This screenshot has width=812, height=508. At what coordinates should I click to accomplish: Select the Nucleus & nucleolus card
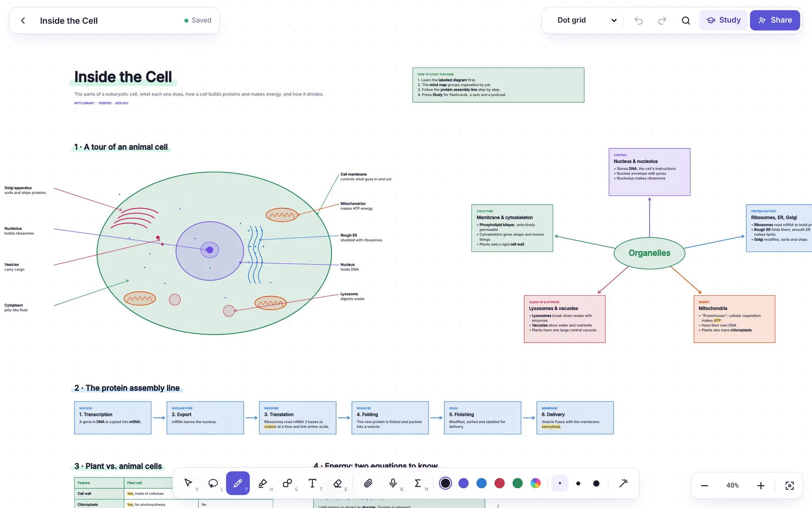click(x=650, y=172)
